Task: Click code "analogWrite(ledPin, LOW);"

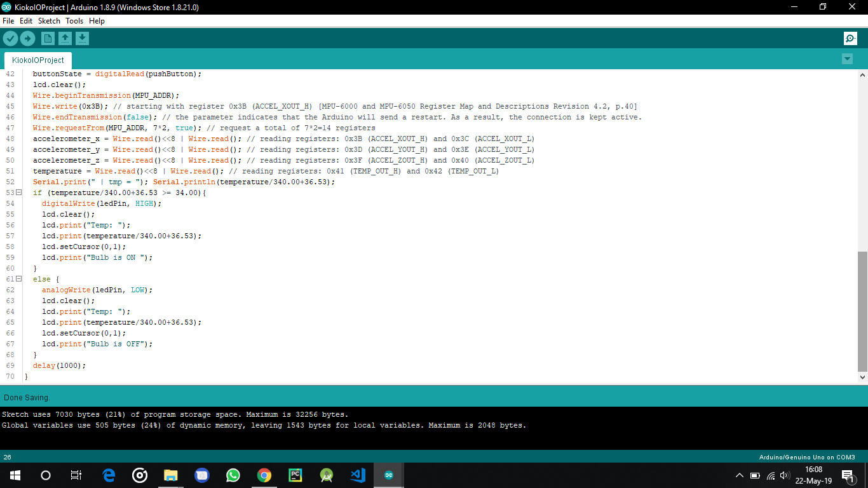Action: (x=97, y=290)
